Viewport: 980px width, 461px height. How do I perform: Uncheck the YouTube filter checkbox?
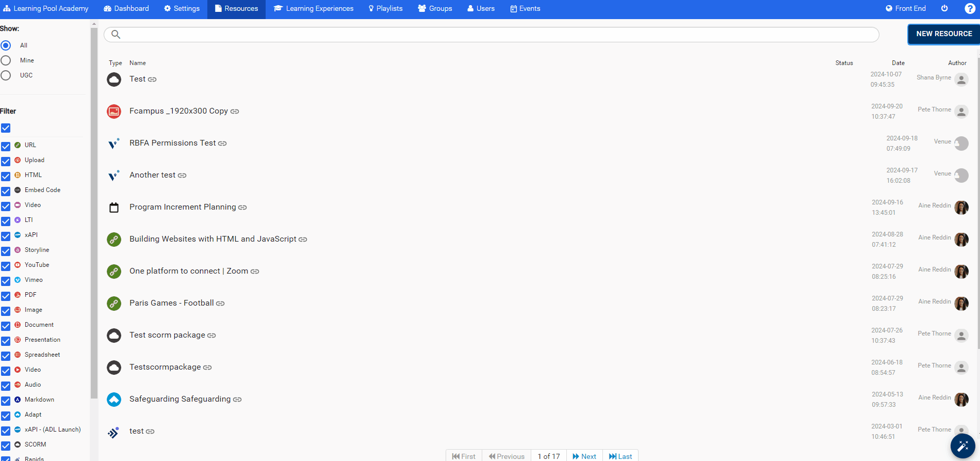click(x=6, y=266)
